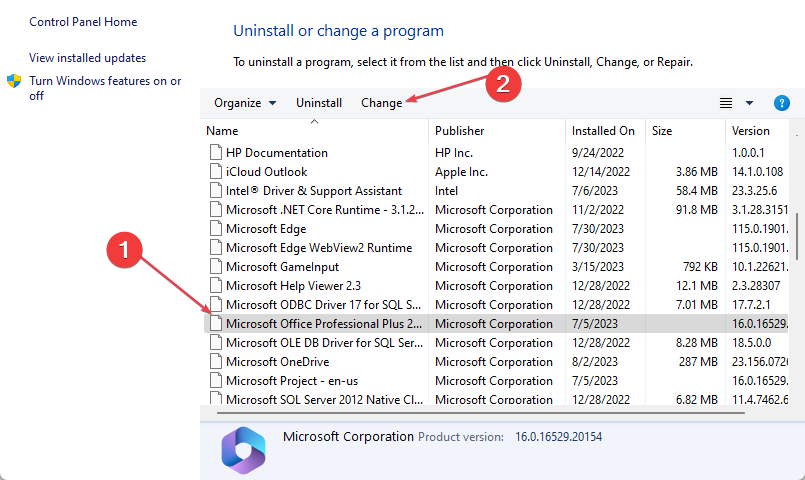Click the Microsoft OneDrive row icon
This screenshot has width=805, height=480.
216,361
